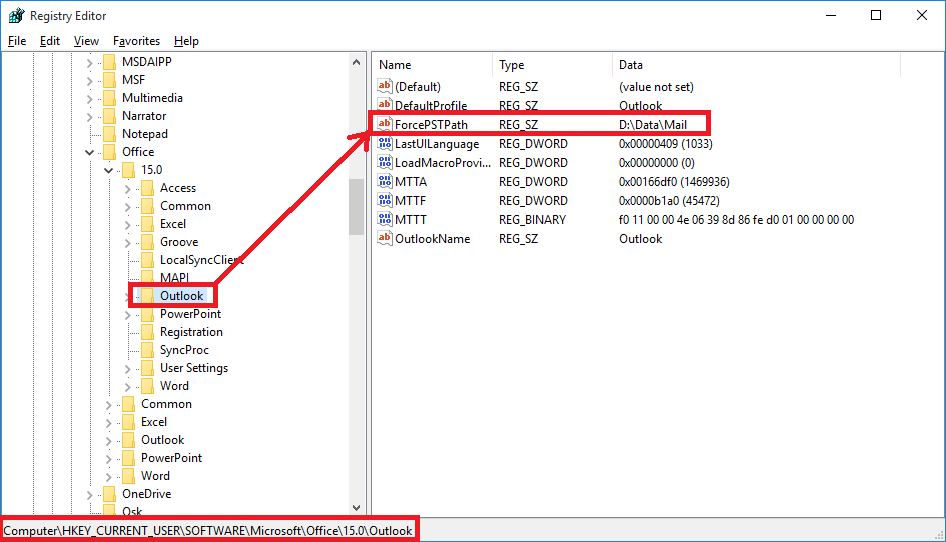
Task: Expand the Word key under 15.0
Action: (x=127, y=386)
